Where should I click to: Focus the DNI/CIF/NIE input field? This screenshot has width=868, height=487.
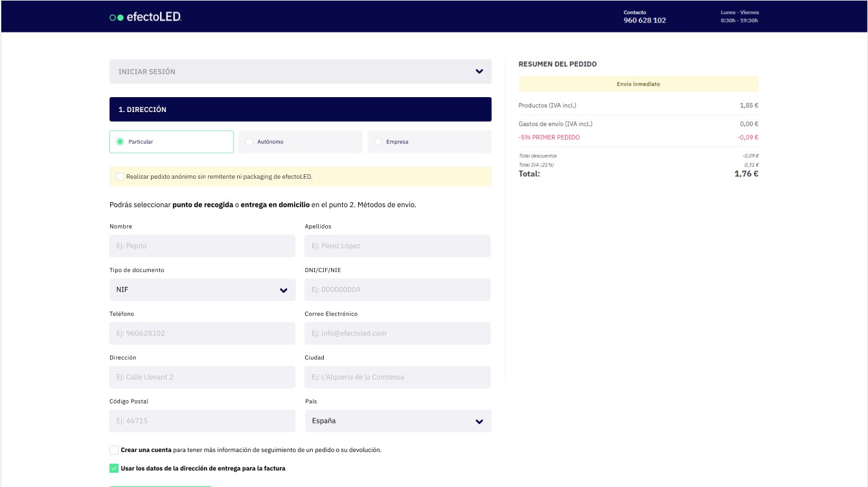coord(397,290)
